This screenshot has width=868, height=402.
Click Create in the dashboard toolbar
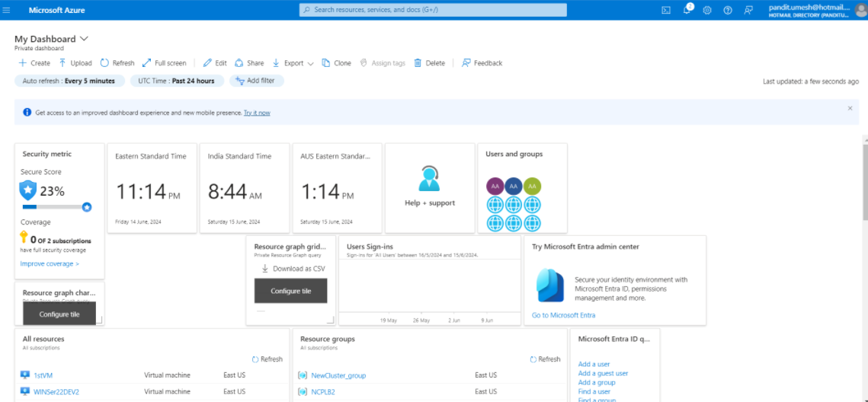tap(34, 63)
